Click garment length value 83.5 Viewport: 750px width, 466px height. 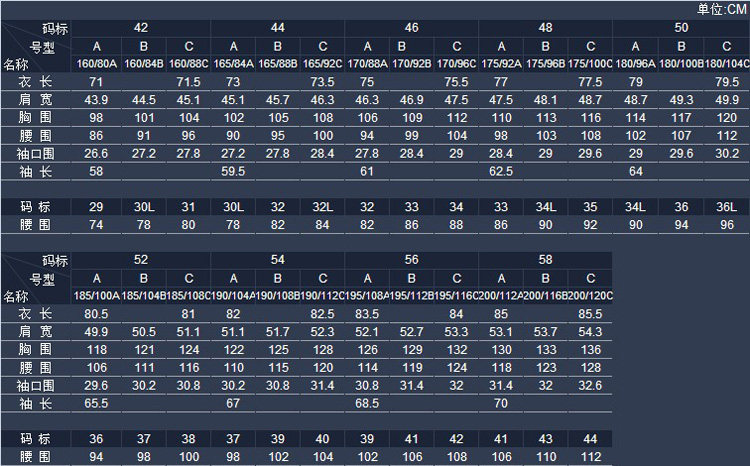(367, 314)
